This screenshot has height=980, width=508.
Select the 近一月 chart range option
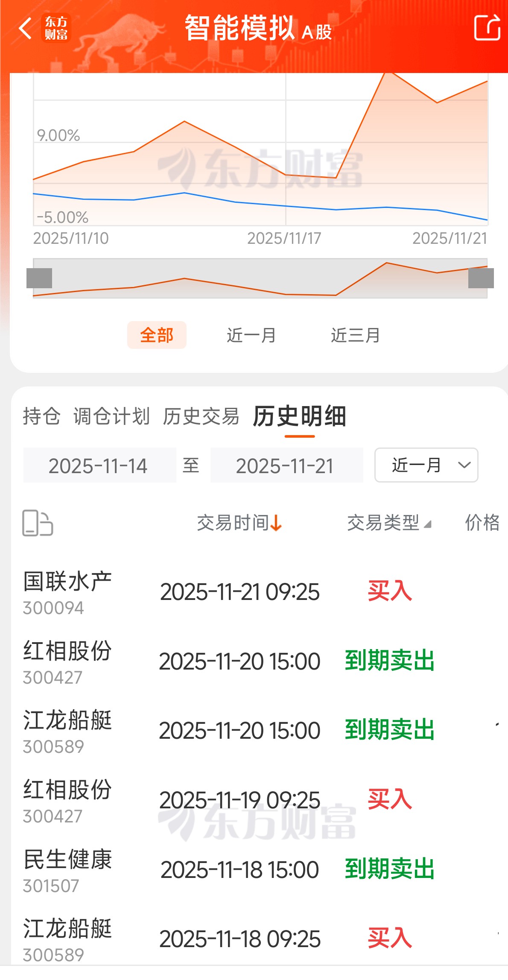[x=251, y=335]
